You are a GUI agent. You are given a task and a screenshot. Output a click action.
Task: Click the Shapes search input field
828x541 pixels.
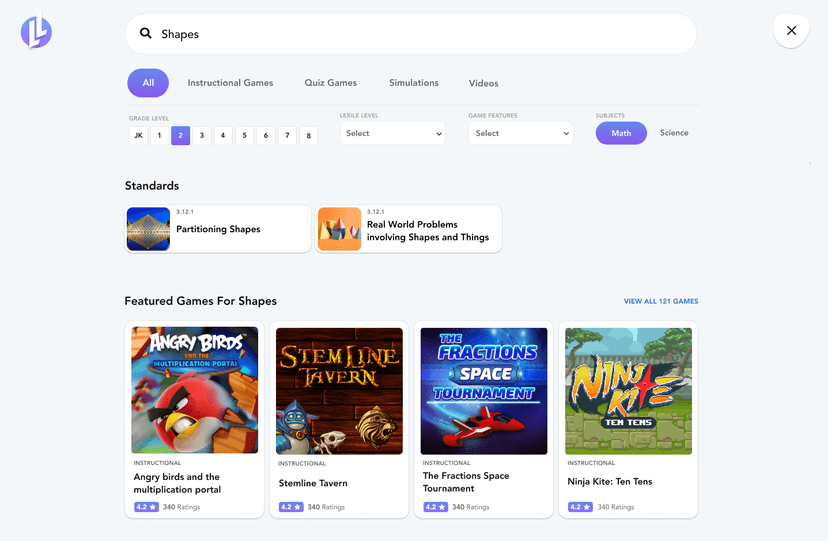420,34
